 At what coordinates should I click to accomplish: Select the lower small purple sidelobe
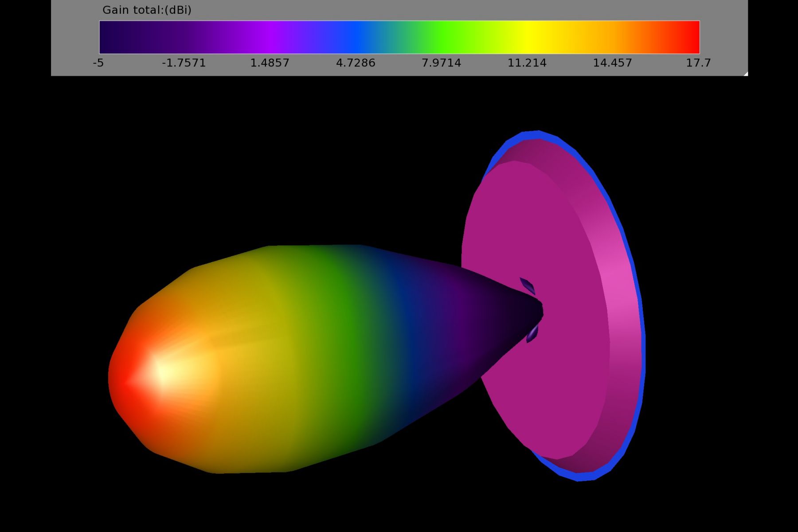(532, 333)
